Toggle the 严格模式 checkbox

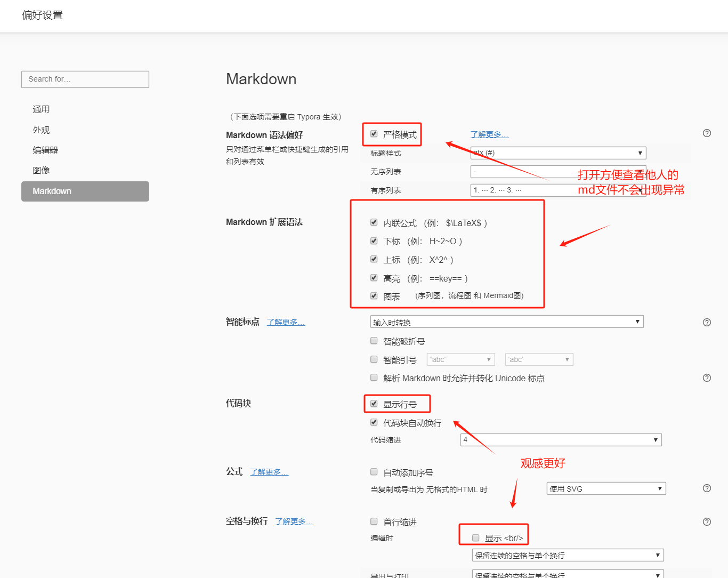pos(374,134)
